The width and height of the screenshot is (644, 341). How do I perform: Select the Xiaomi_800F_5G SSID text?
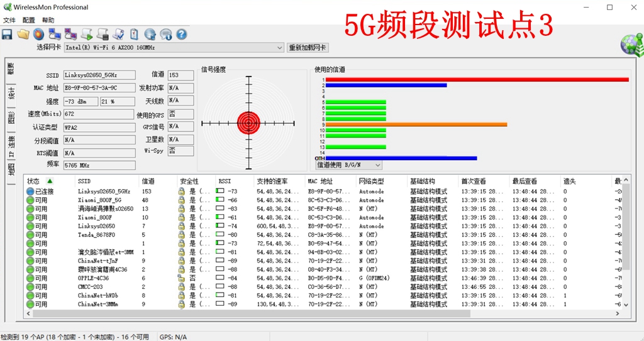[x=100, y=200]
